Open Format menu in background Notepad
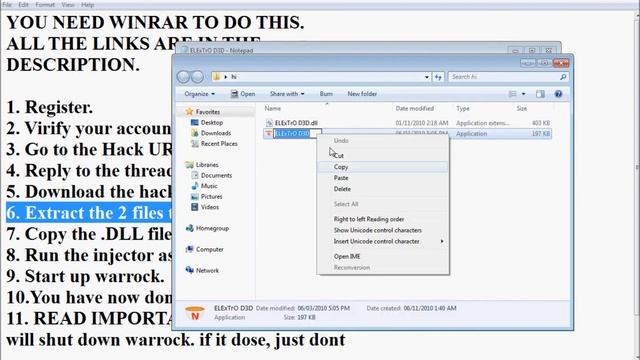This screenshot has width=640, height=360. point(45,5)
